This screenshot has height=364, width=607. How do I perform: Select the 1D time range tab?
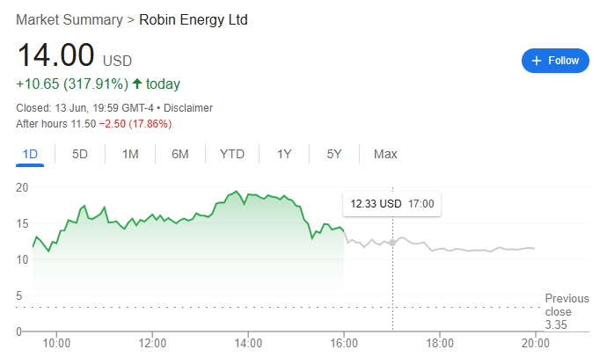(30, 154)
